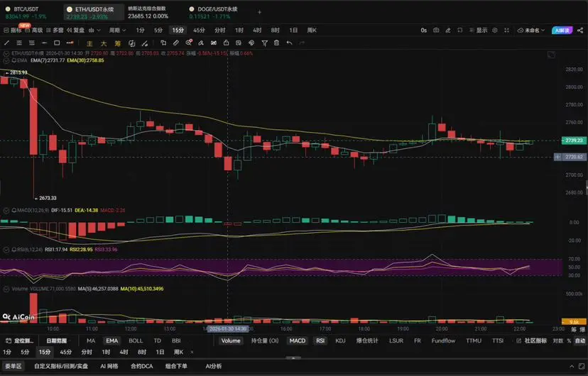Open the 未命名 layout dropdown
Screen dimensions: 588x376
point(531,31)
